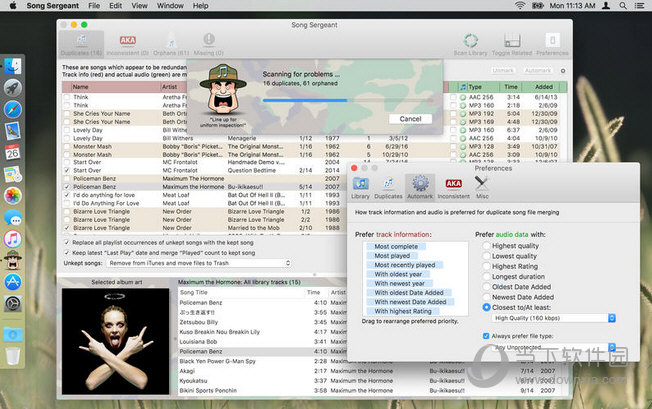
Task: Open System Preferences from the Dock
Action: click(13, 303)
